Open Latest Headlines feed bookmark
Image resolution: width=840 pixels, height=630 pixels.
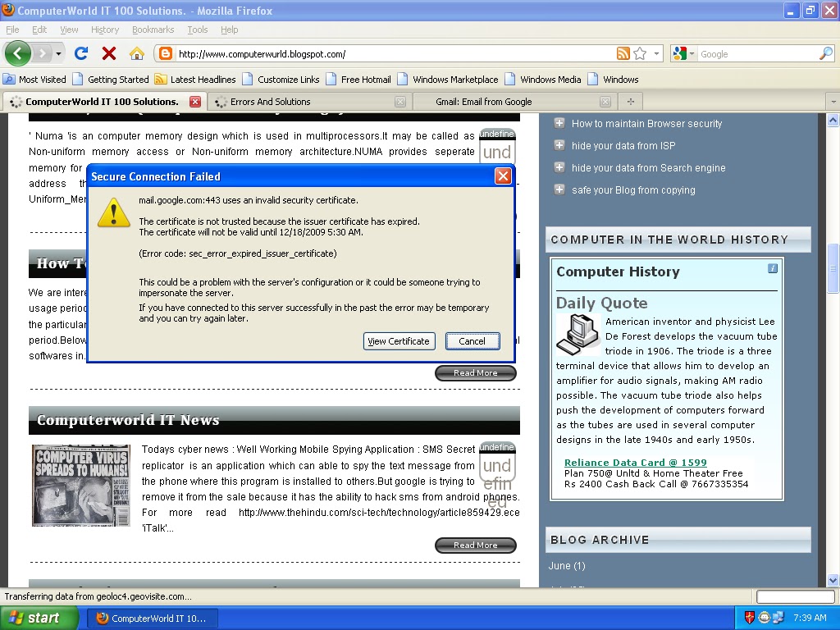[x=195, y=80]
